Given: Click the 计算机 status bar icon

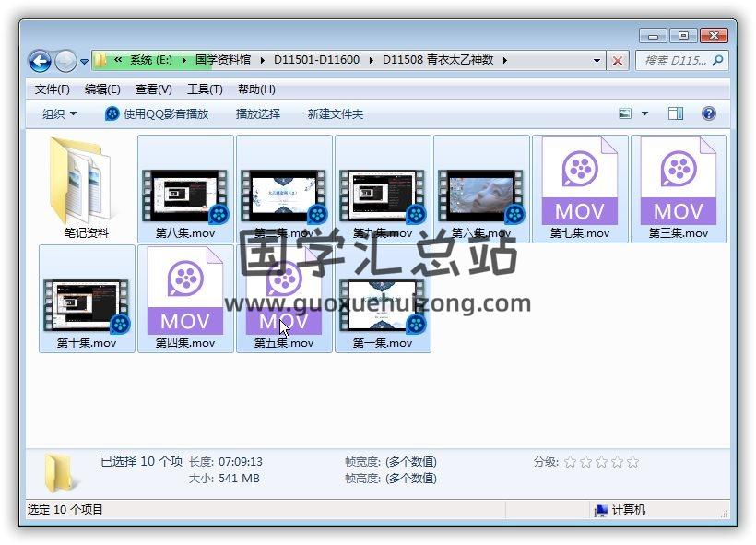Looking at the screenshot, I should [601, 510].
